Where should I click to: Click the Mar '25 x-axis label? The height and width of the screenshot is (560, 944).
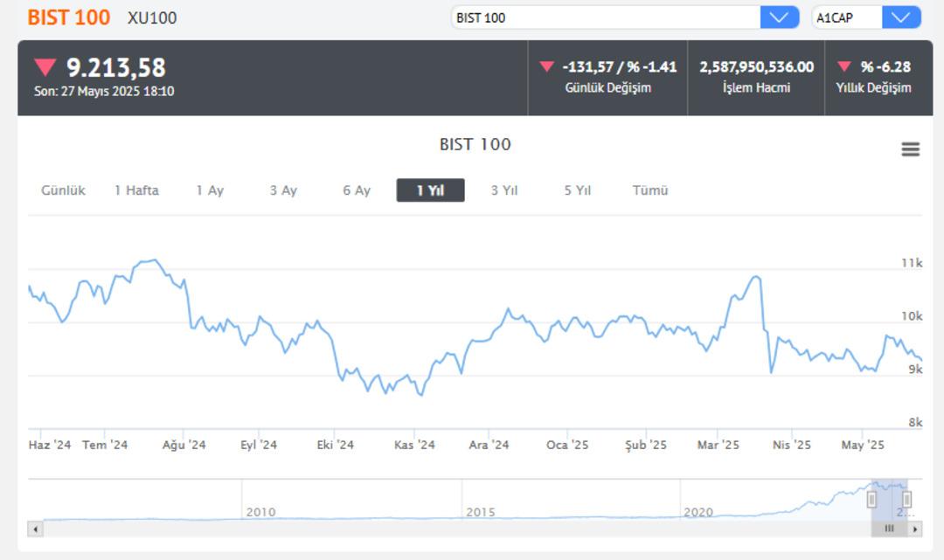718,445
